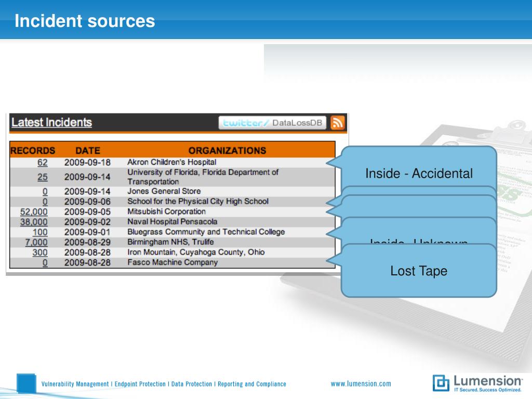This screenshot has height=399, width=532.
Task: Click the blue square in the footer
Action: (26, 384)
